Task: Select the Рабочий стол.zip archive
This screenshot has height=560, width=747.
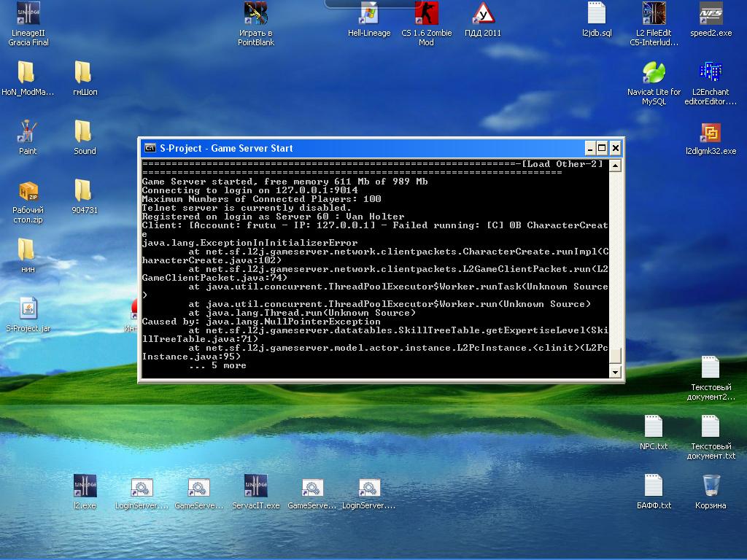Action: click(x=28, y=192)
